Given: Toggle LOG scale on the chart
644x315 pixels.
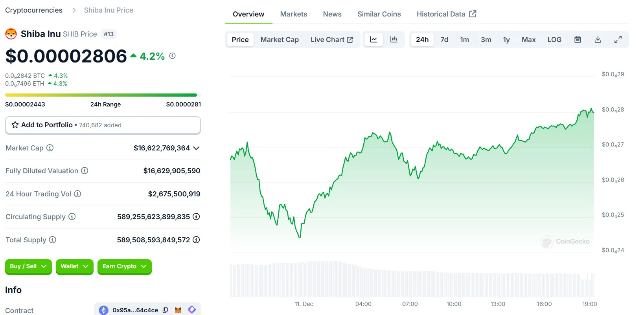Looking at the screenshot, I should [554, 40].
